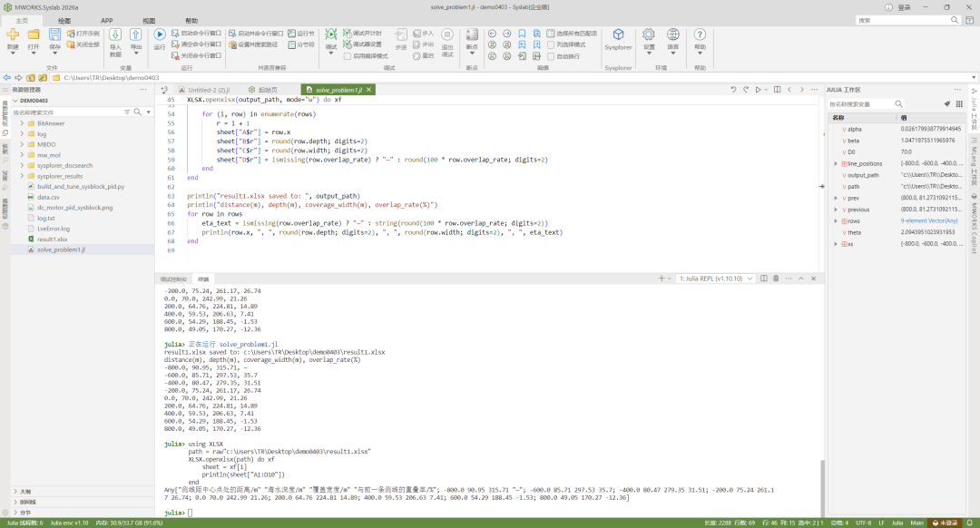Click the 选择所有匹配项 button
980x528 pixels.
coord(572,34)
